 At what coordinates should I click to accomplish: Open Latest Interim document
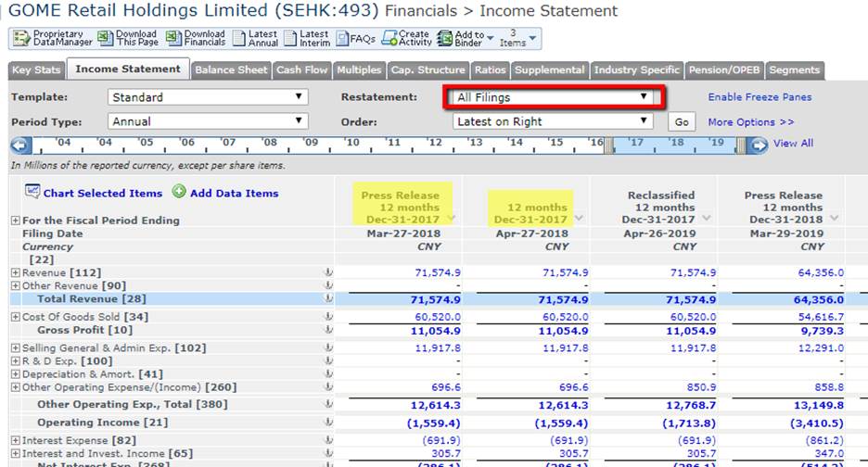pos(307,38)
